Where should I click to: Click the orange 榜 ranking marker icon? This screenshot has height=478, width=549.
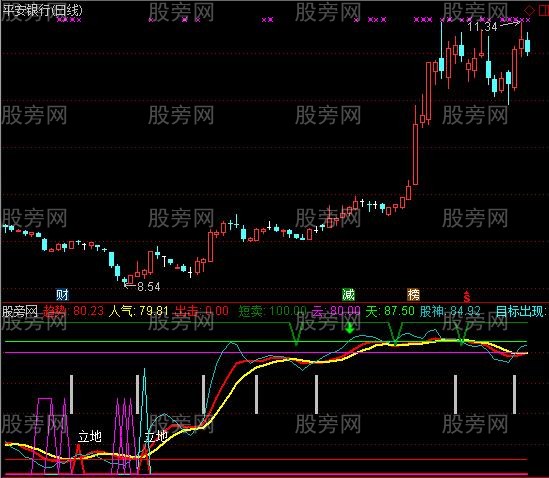coord(413,295)
